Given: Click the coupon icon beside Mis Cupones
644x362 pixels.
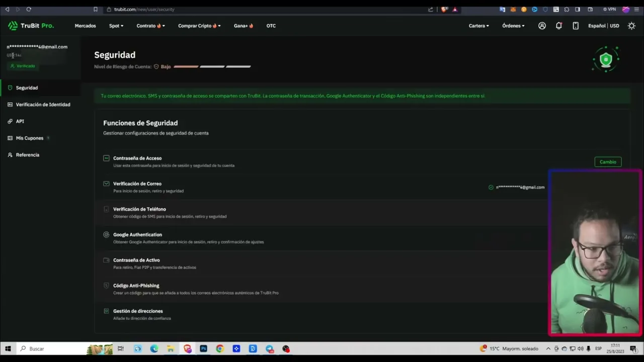Looking at the screenshot, I should [x=10, y=138].
